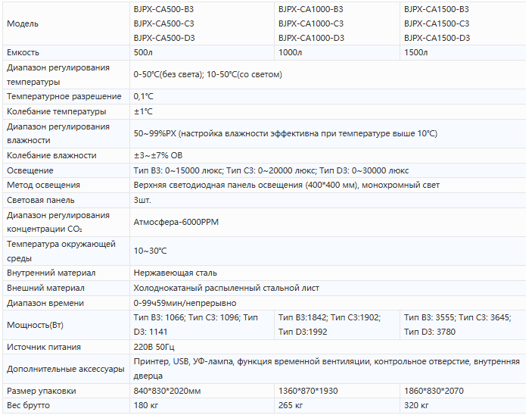Image resolution: width=532 pixels, height=415 pixels.
Task: Select the 'Температурное разрешение' label
Action: pyautogui.click(x=64, y=96)
